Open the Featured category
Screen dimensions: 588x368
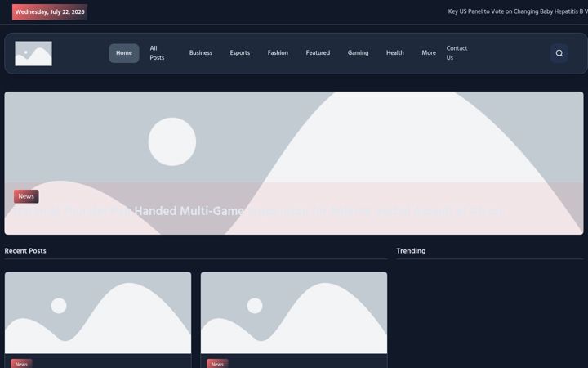pyautogui.click(x=318, y=53)
